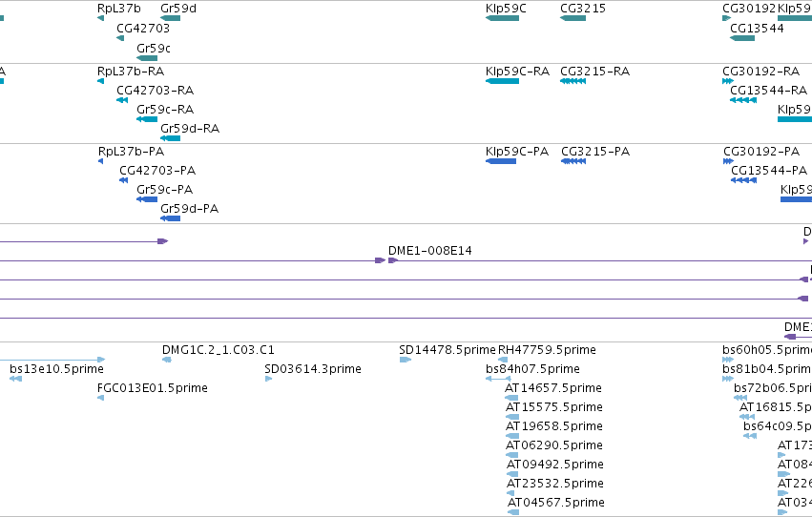Click the CG13544 gene feature
This screenshot has width=812, height=517.
pos(742,38)
